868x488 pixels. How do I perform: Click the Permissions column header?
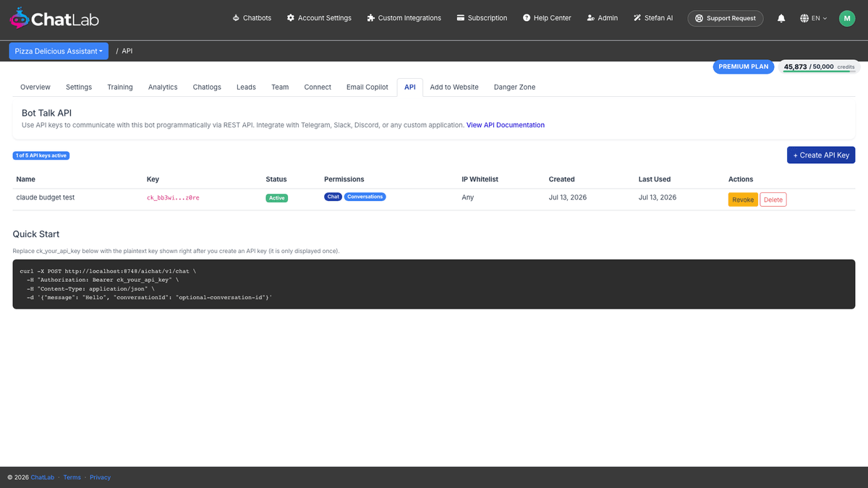tap(344, 179)
